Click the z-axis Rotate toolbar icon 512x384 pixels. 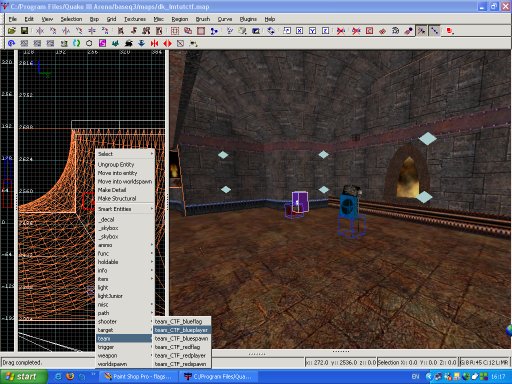pos(105,31)
